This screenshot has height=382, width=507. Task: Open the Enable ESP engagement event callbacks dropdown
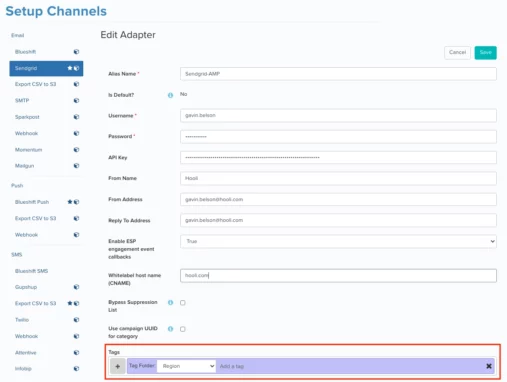pos(338,241)
